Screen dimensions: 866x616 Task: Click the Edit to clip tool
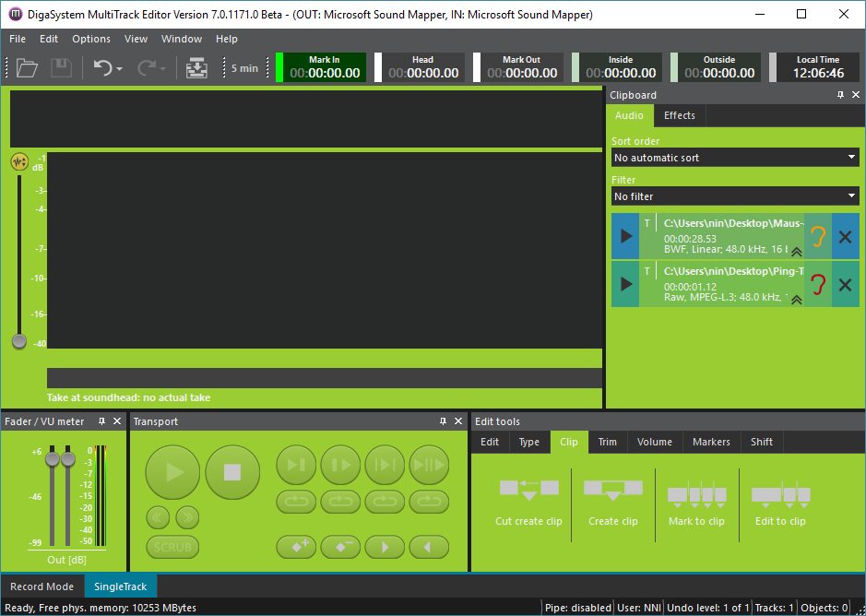(780, 503)
